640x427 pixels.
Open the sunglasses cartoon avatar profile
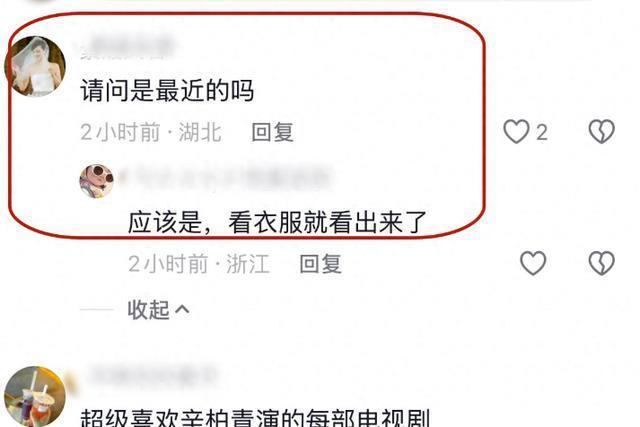[x=96, y=181]
